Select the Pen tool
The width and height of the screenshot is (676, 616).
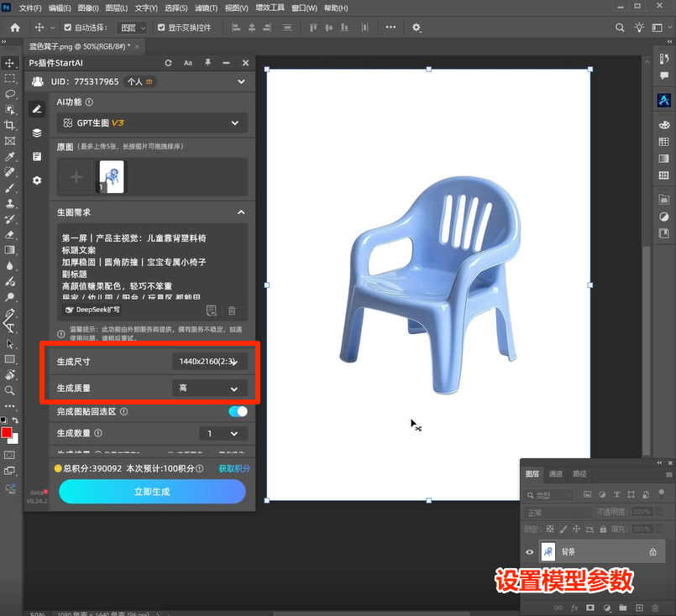[x=9, y=313]
